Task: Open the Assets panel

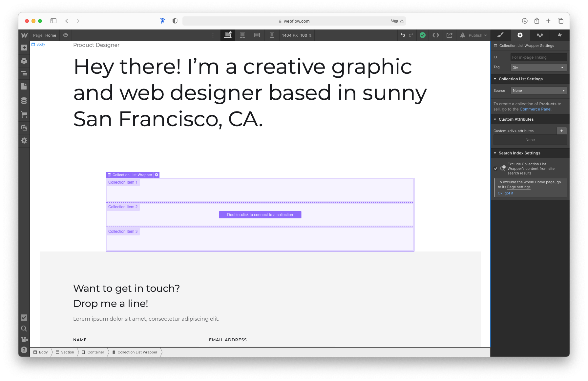Action: pos(24,128)
